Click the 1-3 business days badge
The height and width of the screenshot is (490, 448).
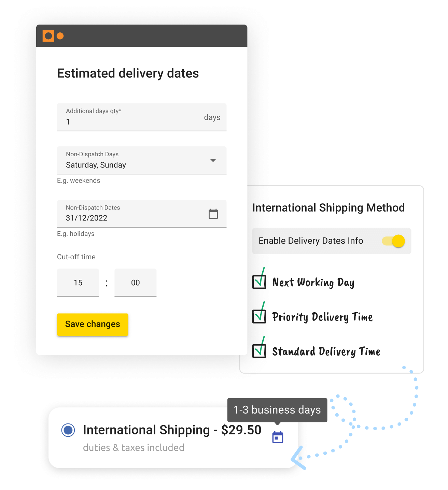(x=277, y=410)
